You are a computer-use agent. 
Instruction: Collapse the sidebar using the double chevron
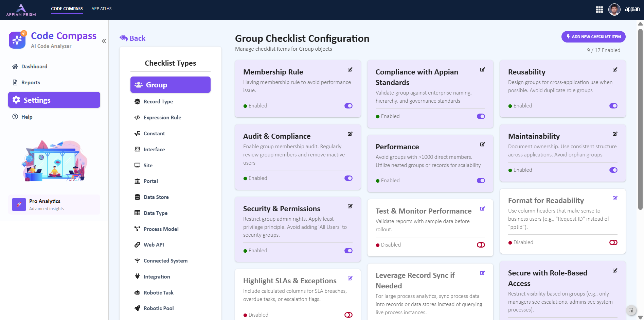pyautogui.click(x=104, y=41)
